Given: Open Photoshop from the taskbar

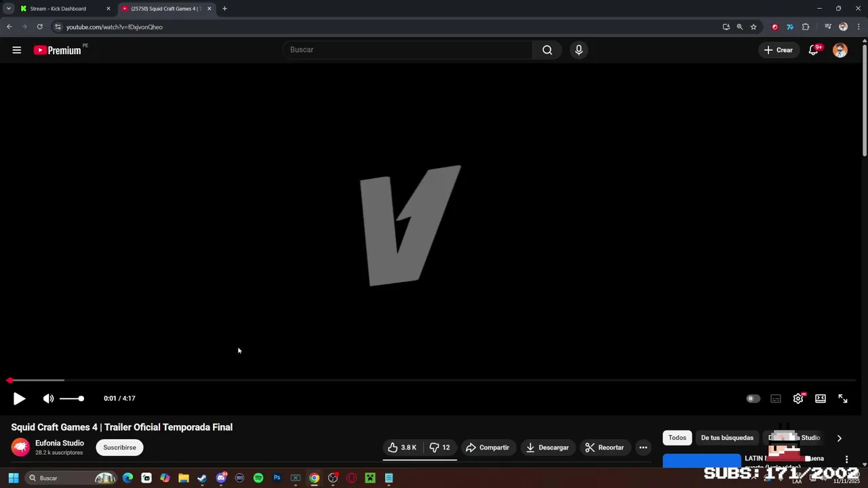Looking at the screenshot, I should [x=277, y=478].
